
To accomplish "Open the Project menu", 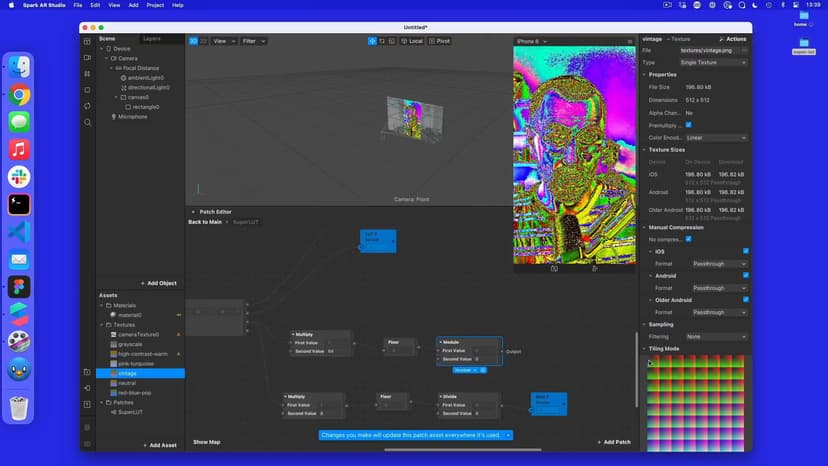I will pos(155,5).
